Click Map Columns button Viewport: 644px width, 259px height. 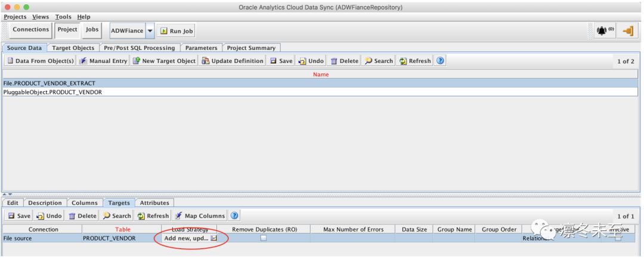[x=200, y=216]
